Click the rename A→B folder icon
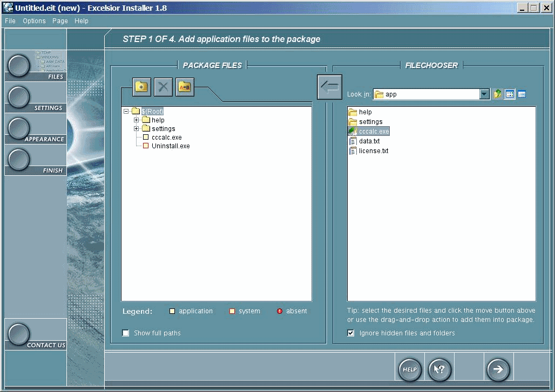 [185, 87]
